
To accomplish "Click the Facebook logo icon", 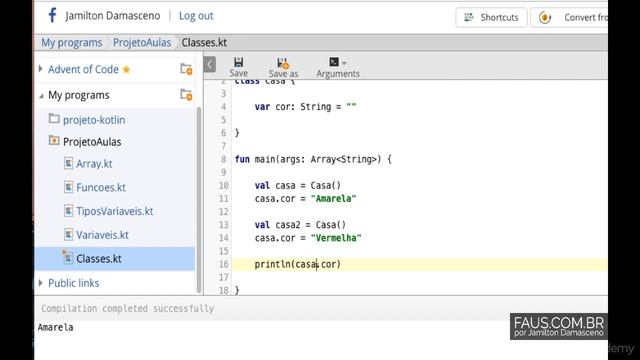I will [52, 16].
